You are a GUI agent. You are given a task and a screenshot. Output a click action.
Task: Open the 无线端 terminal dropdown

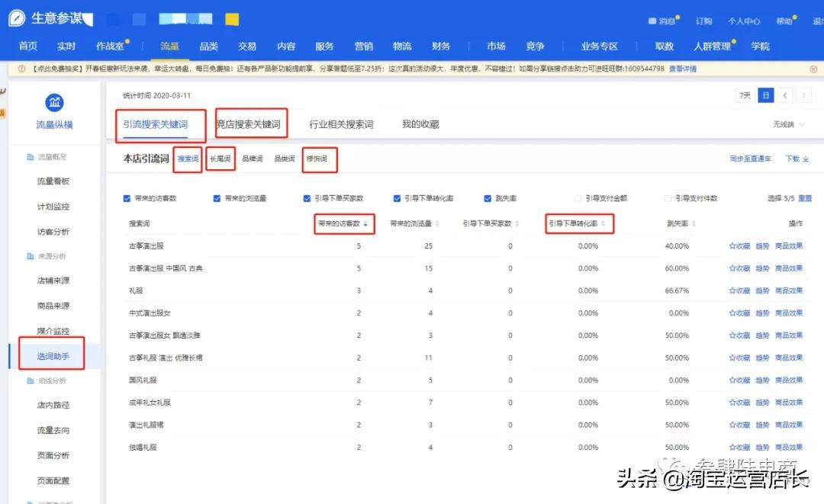coord(787,123)
